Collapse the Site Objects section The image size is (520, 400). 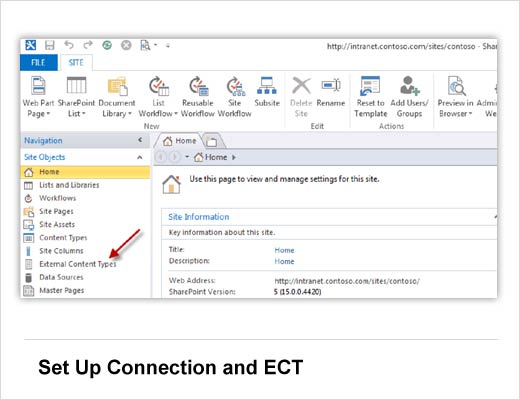point(140,157)
